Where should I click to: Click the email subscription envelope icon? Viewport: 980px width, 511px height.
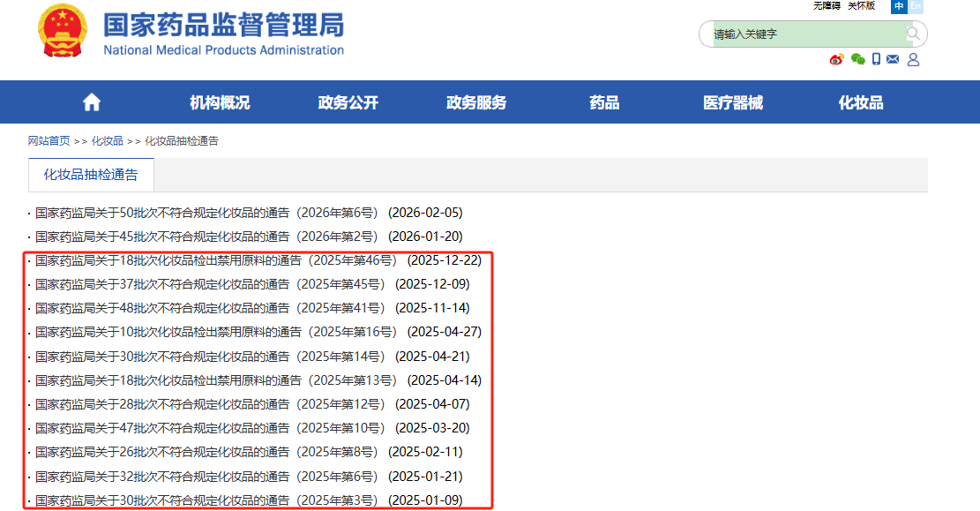point(893,58)
